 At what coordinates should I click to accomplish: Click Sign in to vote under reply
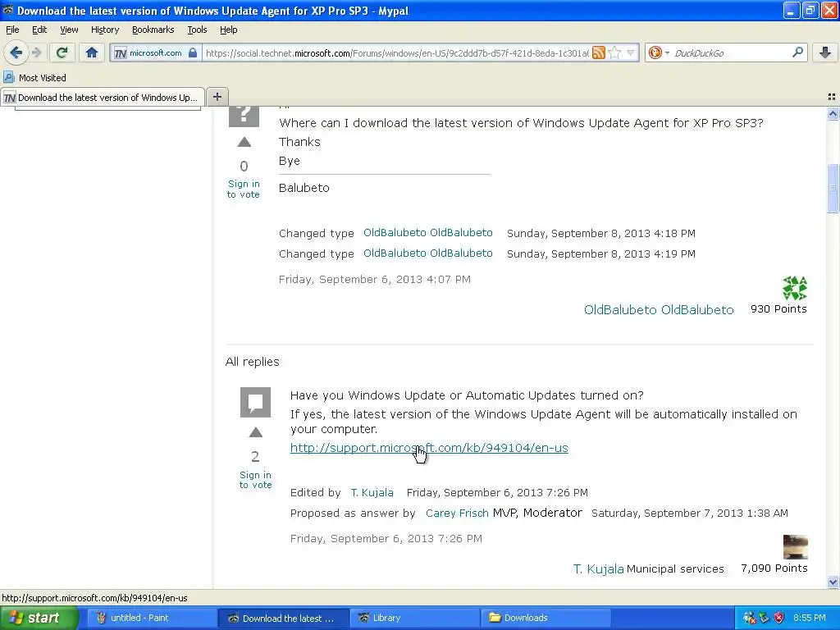coord(256,479)
